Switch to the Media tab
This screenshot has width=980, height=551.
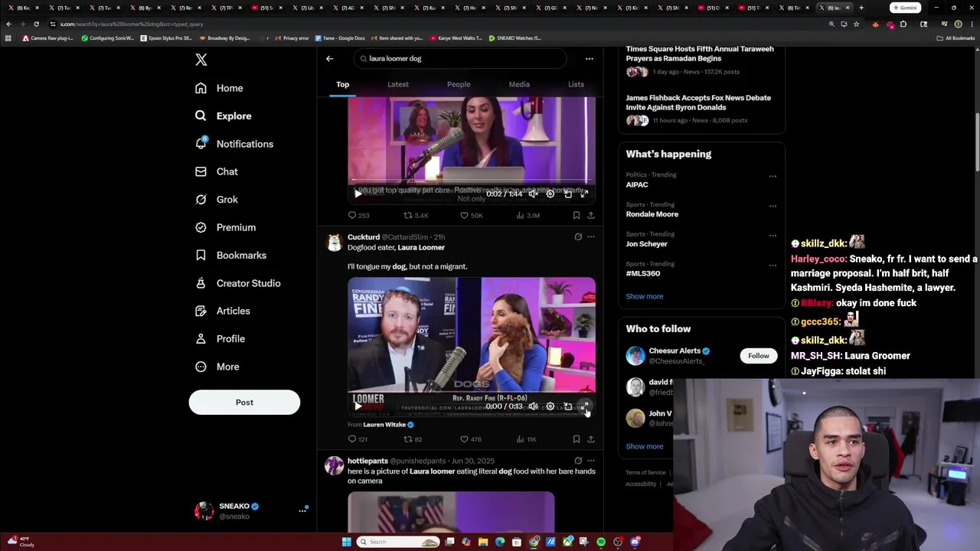pyautogui.click(x=519, y=84)
